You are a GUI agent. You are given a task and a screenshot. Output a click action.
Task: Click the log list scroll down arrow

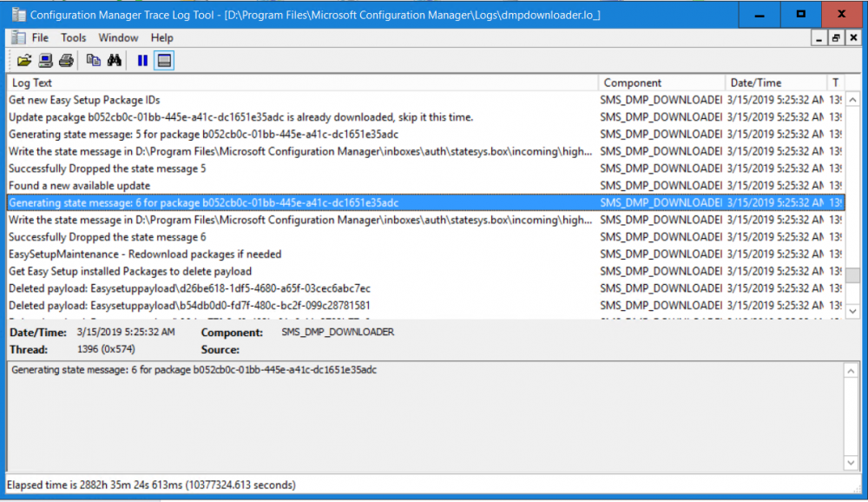[852, 311]
